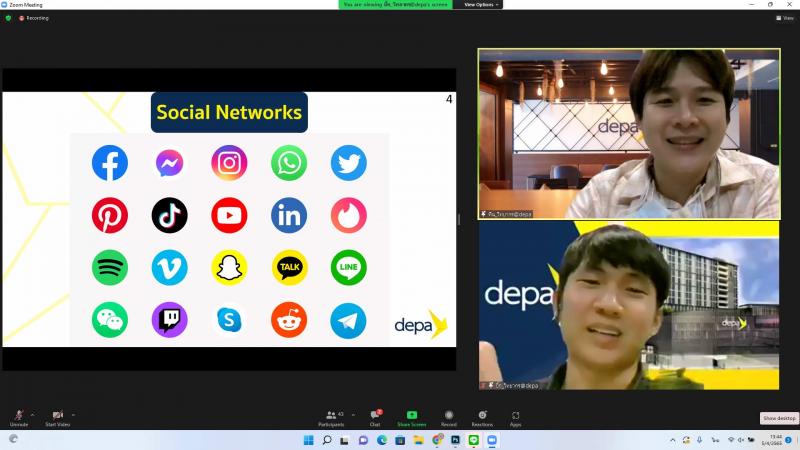Click the WeChat icon
The height and width of the screenshot is (450, 800).
110,320
